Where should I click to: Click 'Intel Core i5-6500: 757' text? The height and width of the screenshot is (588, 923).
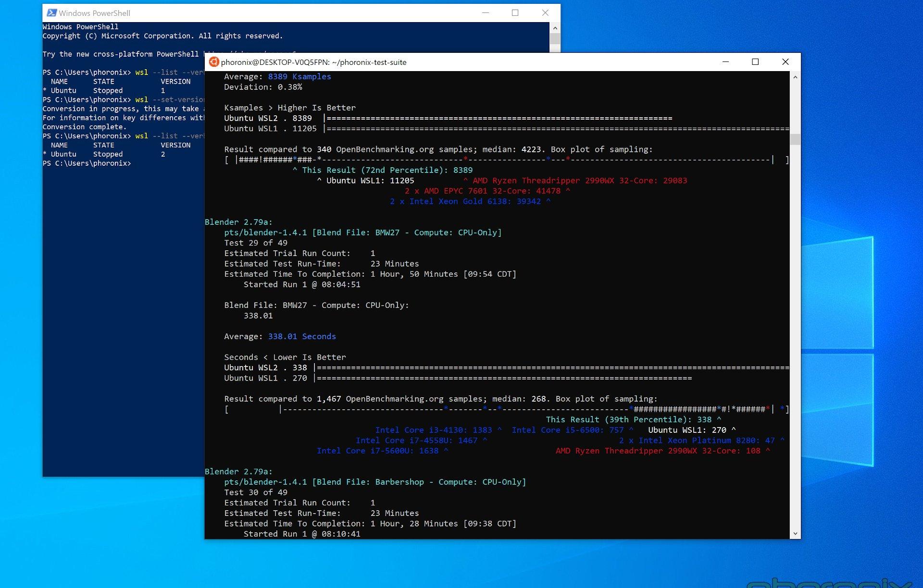[x=568, y=430]
